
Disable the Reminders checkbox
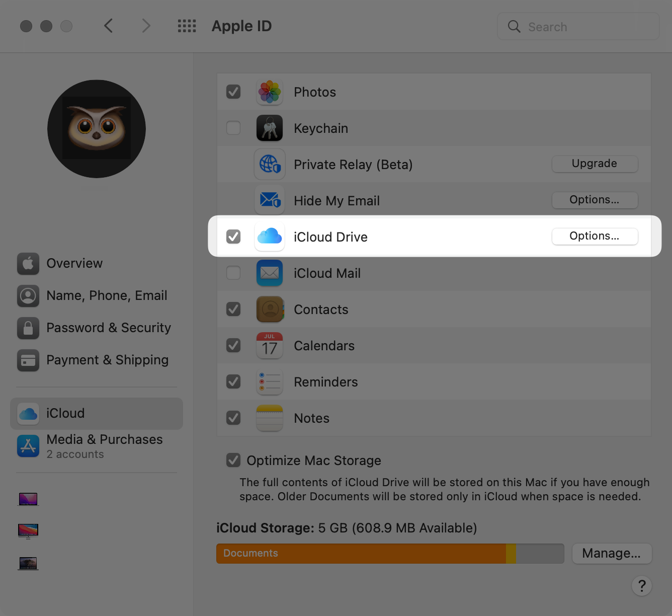[x=233, y=381]
